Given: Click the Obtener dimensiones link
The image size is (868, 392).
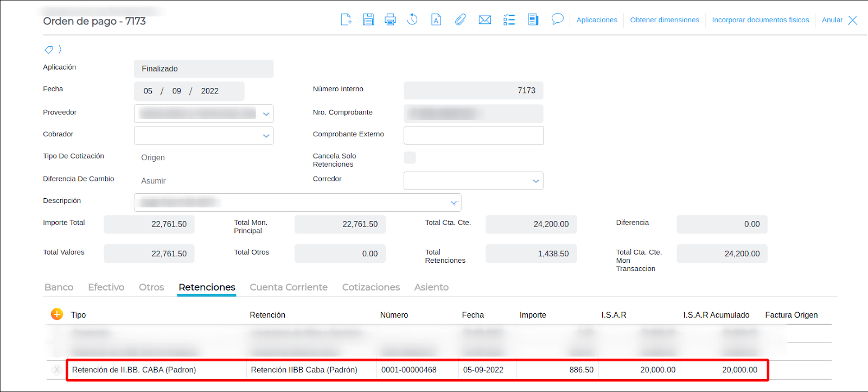Looking at the screenshot, I should (x=665, y=20).
